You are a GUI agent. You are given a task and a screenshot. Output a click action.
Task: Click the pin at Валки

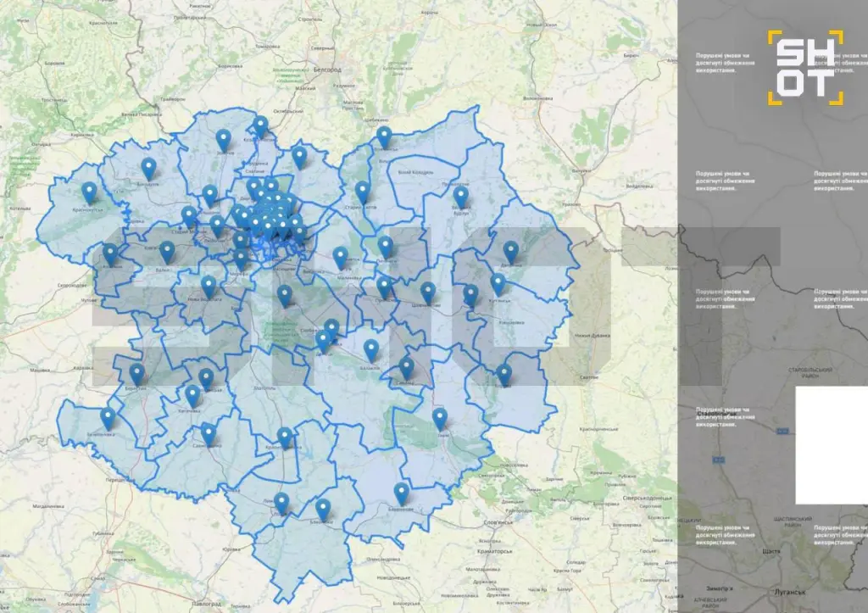167,250
